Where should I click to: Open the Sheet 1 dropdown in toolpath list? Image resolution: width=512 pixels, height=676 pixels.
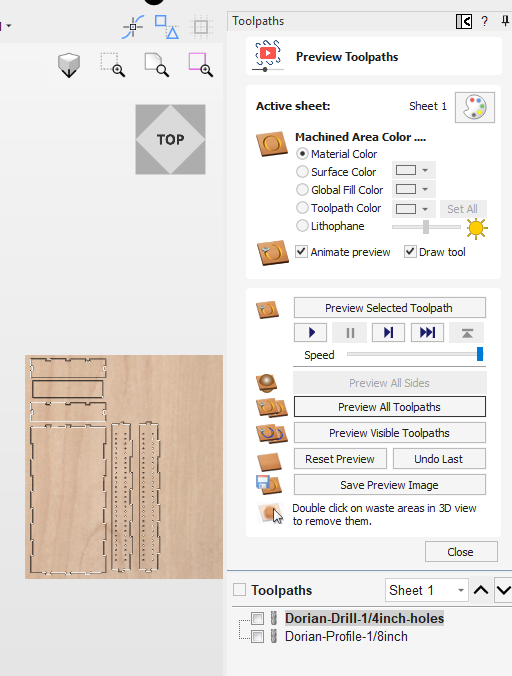(x=426, y=590)
